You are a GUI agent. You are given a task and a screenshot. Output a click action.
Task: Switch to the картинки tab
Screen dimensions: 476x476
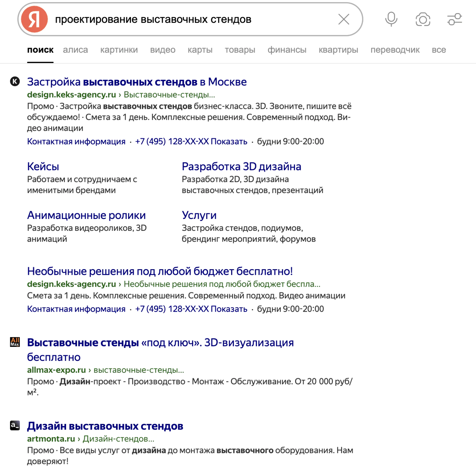(119, 50)
